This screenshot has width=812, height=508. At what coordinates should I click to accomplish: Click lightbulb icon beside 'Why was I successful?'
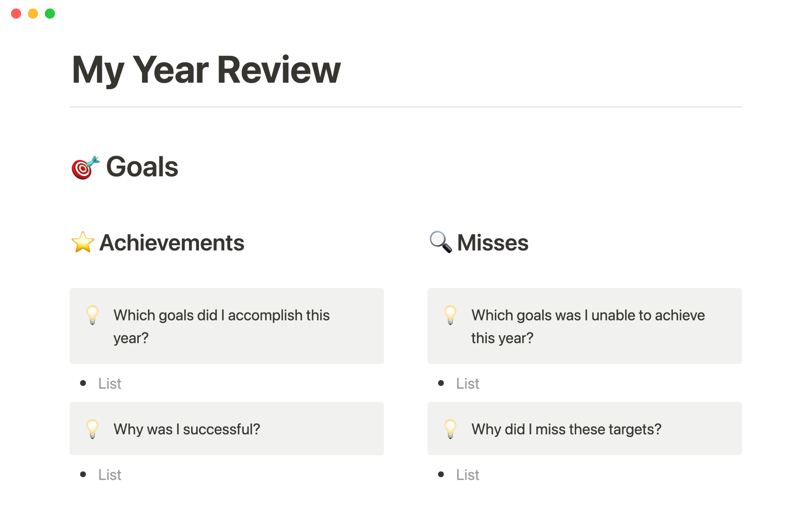pyautogui.click(x=92, y=429)
